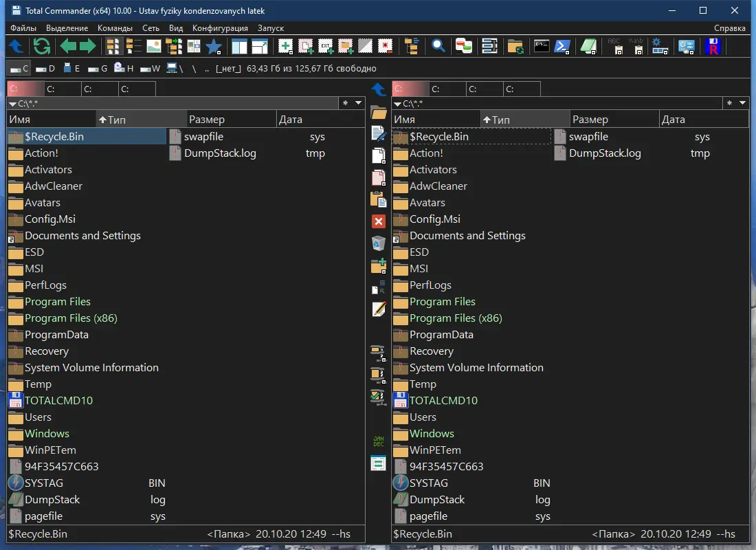756x550 pixels.
Task: Click the clipboard paste icon in middle bar
Action: coord(379,200)
